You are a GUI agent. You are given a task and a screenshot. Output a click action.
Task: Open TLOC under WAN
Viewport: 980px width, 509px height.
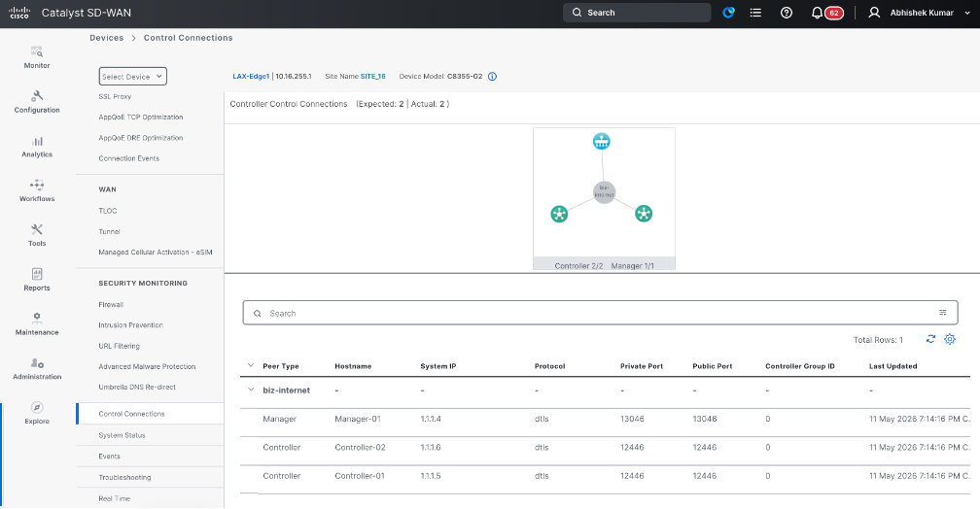[108, 211]
